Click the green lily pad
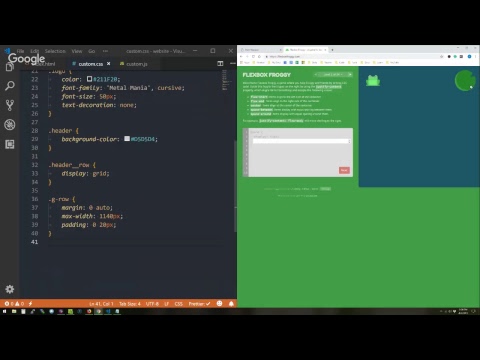The width and height of the screenshot is (480, 360). point(465,80)
